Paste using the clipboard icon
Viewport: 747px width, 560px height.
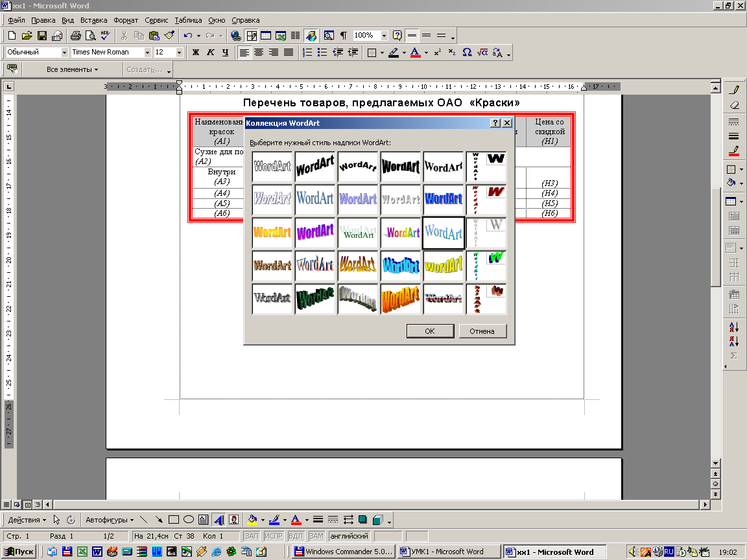click(x=154, y=35)
